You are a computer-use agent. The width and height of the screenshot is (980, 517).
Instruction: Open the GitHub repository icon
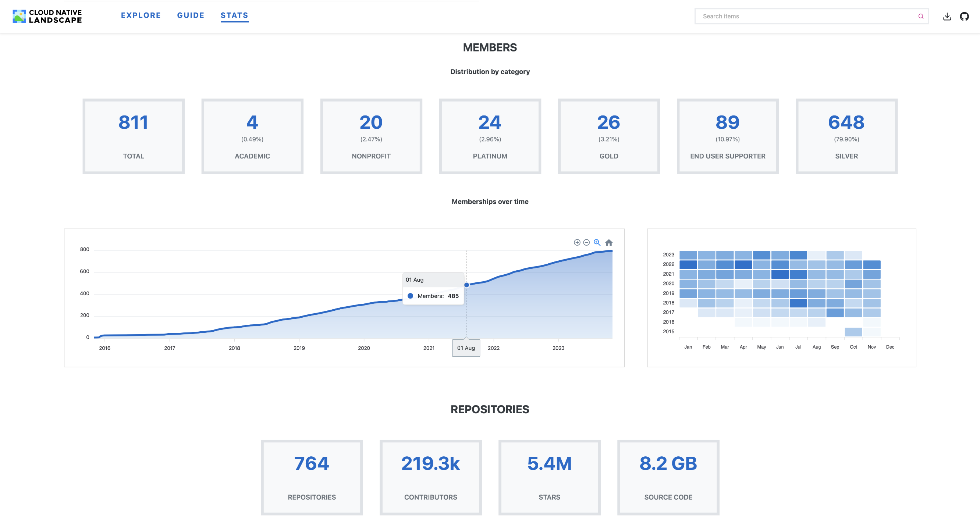click(964, 16)
